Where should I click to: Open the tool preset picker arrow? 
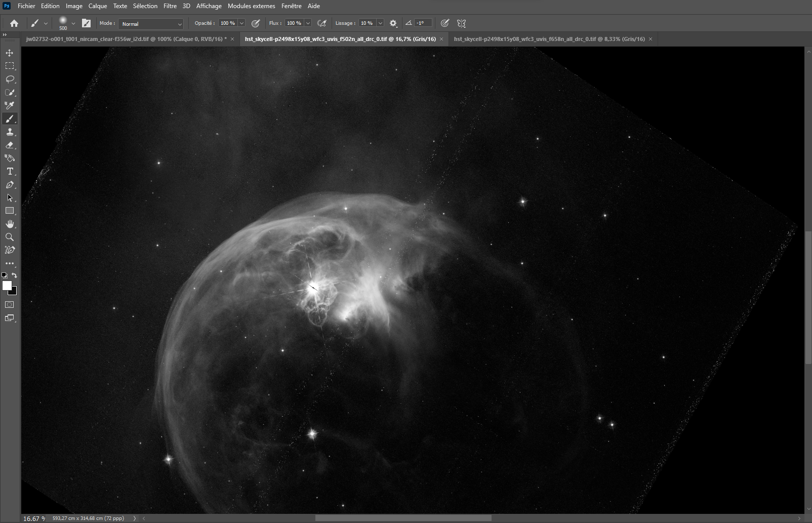[46, 23]
